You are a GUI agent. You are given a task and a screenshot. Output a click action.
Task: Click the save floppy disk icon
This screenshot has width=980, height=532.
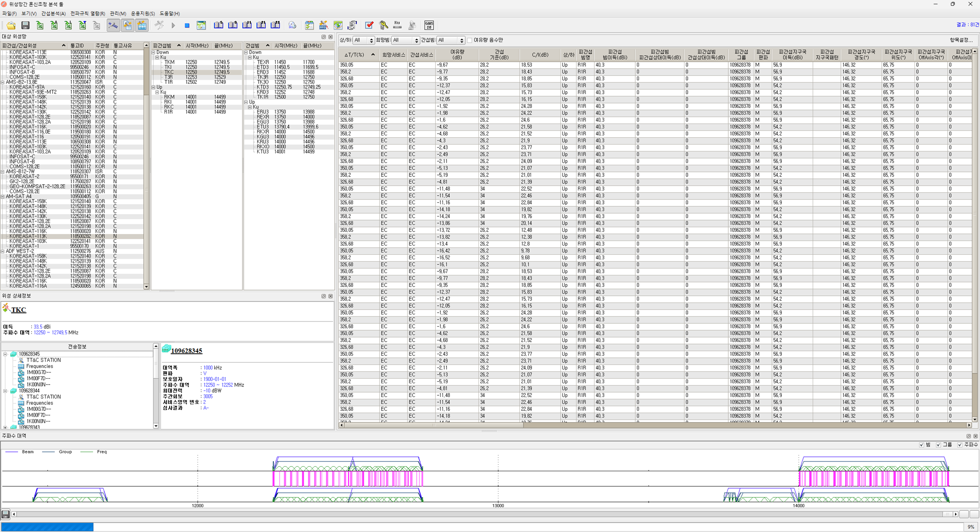25,25
